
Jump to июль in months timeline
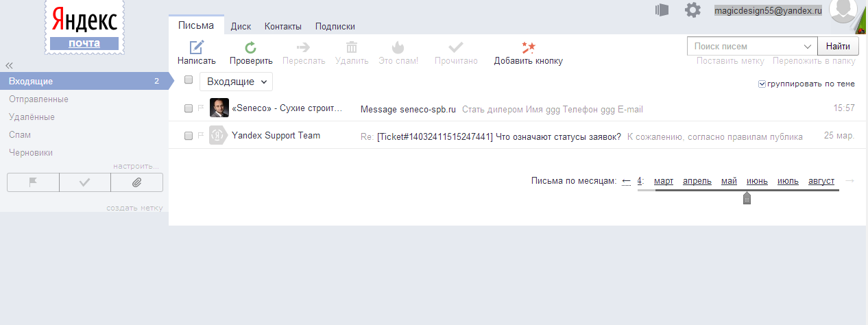pyautogui.click(x=788, y=181)
